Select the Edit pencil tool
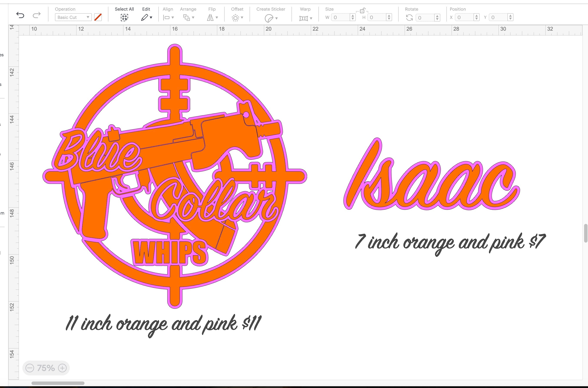Viewport: 588px width, 388px height. (x=145, y=18)
